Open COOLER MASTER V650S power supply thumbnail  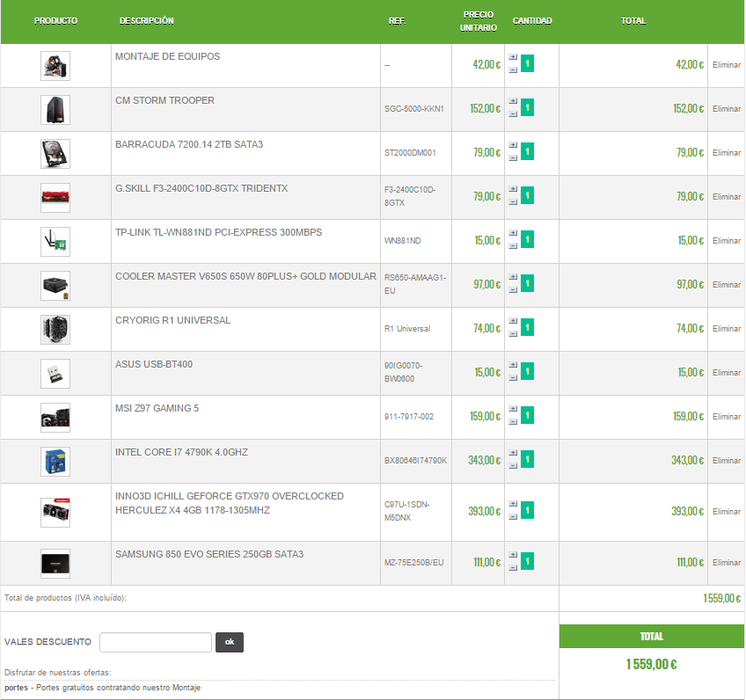[55, 286]
